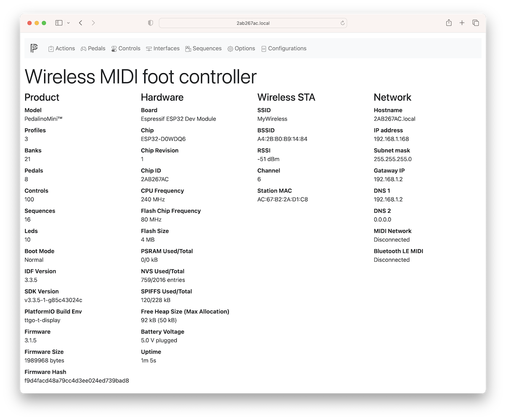This screenshot has height=420, width=506.
Task: Click the IDF version 3.3.5
Action: point(31,280)
